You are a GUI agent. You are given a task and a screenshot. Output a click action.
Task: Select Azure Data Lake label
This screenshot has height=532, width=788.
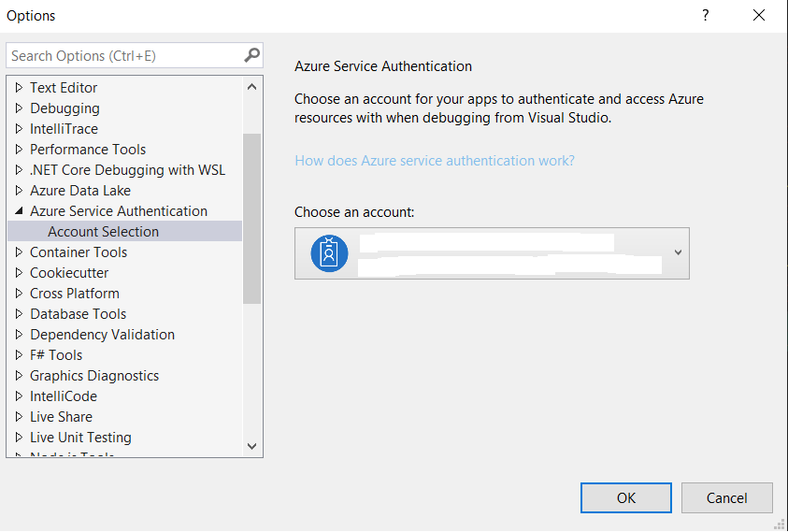tap(80, 191)
